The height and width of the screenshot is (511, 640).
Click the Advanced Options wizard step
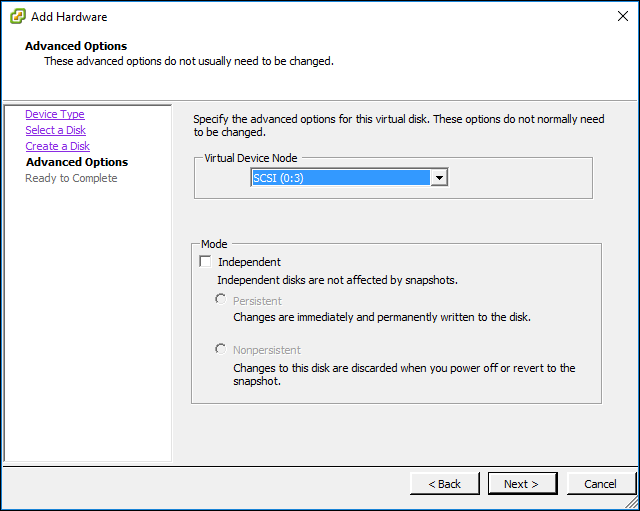coord(77,162)
